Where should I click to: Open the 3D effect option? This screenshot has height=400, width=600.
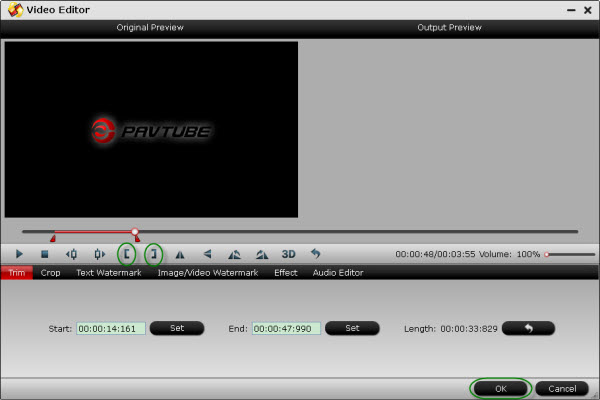pos(289,254)
